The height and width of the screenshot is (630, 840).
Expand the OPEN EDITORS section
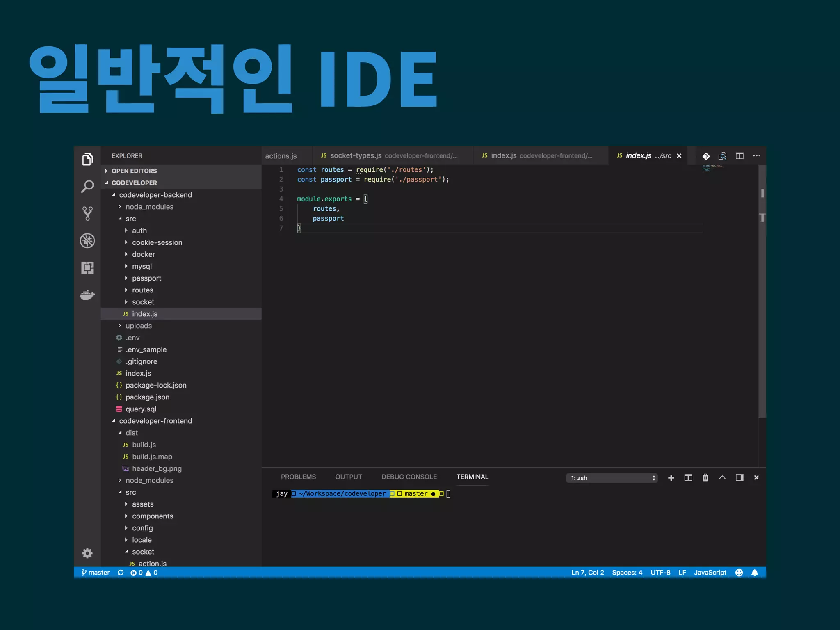coord(181,171)
